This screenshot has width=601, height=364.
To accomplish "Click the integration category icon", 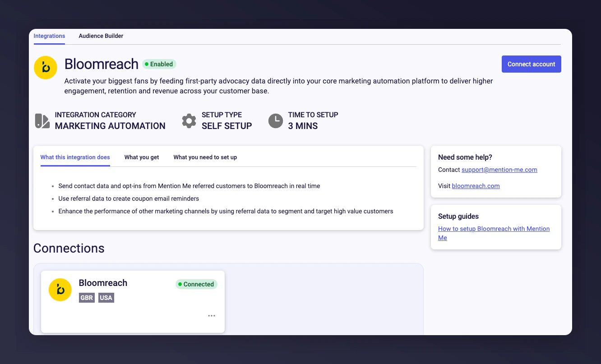I will click(x=42, y=121).
